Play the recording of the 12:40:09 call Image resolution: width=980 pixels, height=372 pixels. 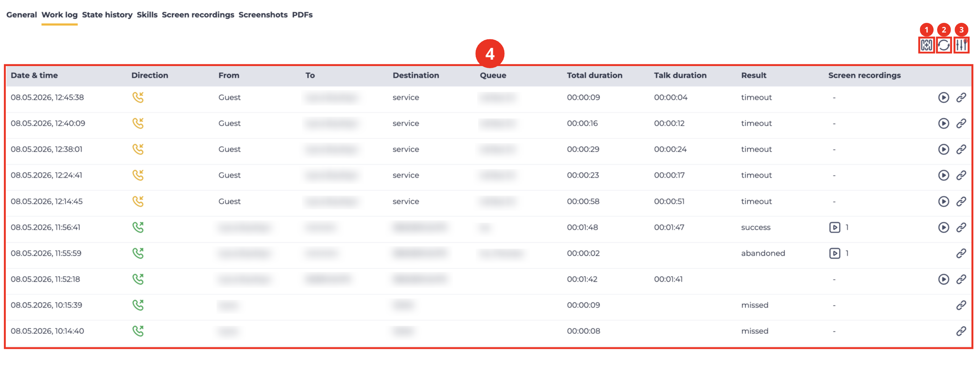pyautogui.click(x=944, y=124)
